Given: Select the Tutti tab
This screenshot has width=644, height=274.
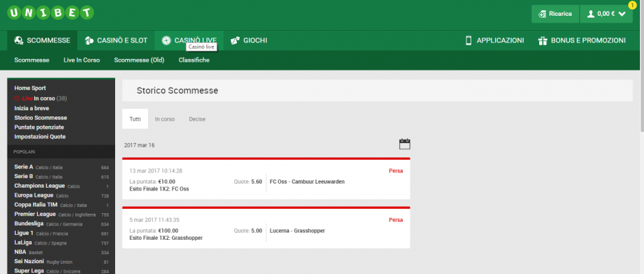Looking at the screenshot, I should click(135, 119).
